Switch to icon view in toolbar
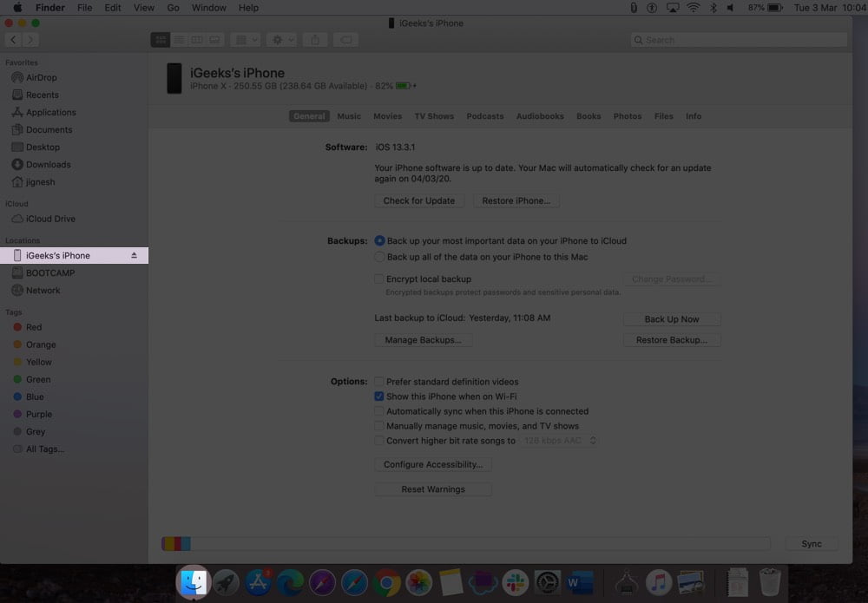The height and width of the screenshot is (603, 868). (x=161, y=40)
